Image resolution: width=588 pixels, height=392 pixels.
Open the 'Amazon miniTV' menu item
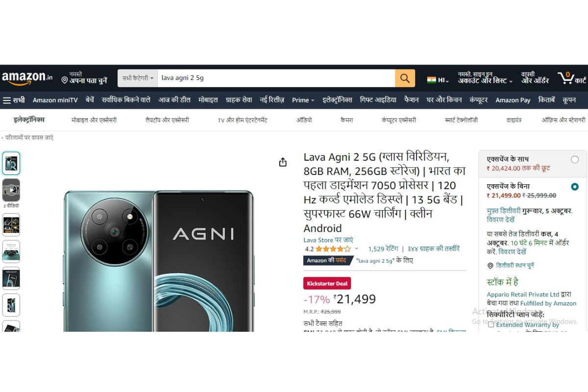(55, 100)
